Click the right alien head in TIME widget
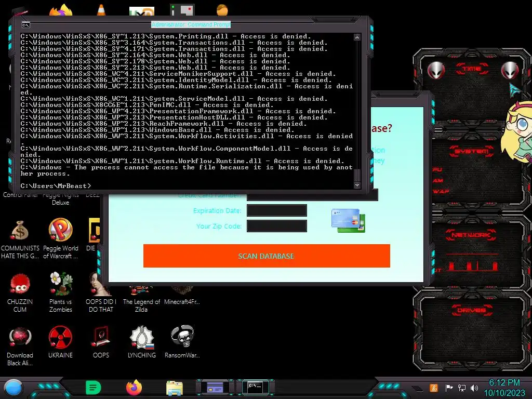Viewport: 532px width, 399px height. click(510, 70)
